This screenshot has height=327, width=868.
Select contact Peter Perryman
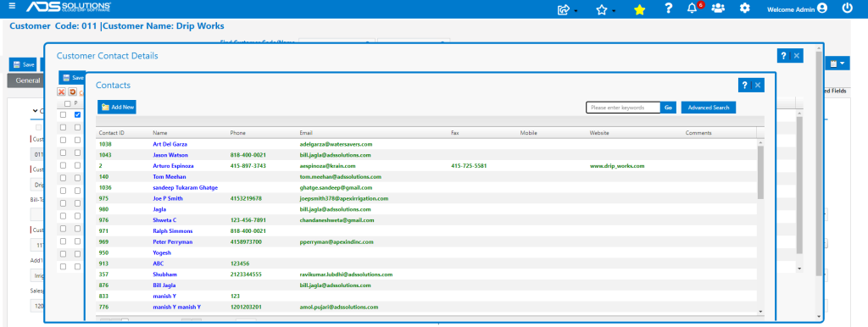coord(172,241)
